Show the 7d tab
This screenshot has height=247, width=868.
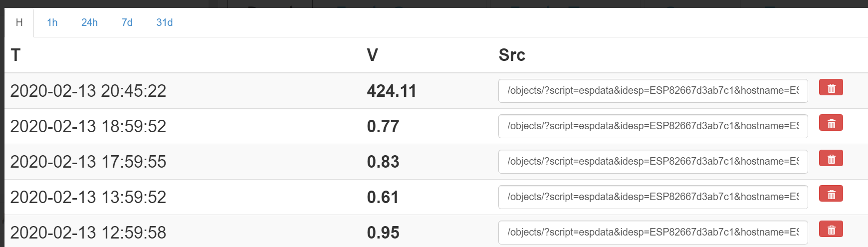tap(127, 22)
